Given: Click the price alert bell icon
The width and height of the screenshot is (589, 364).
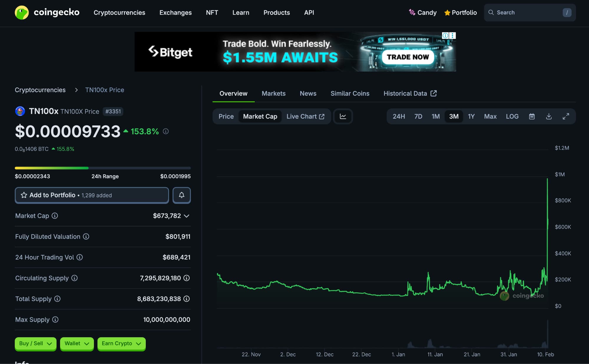Looking at the screenshot, I should 181,195.
